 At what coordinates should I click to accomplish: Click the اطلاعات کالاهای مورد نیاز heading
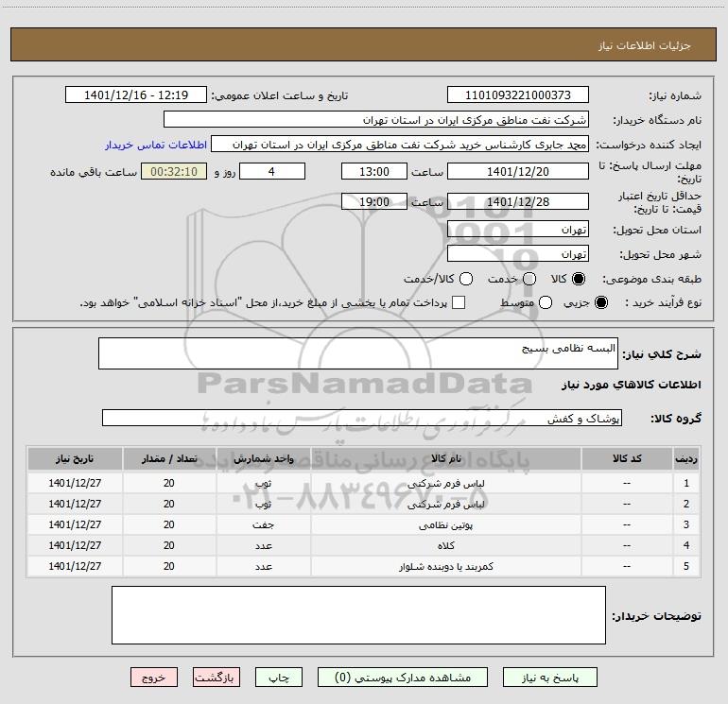coord(631,385)
